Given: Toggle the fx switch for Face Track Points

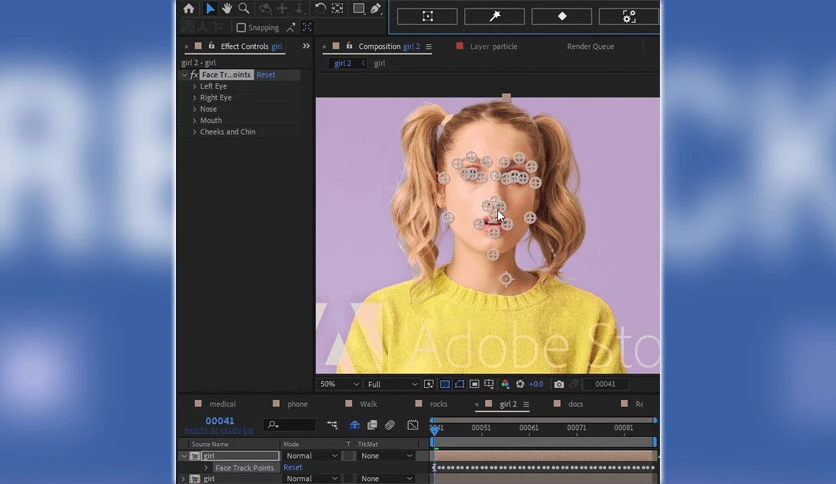Looking at the screenshot, I should 194,75.
